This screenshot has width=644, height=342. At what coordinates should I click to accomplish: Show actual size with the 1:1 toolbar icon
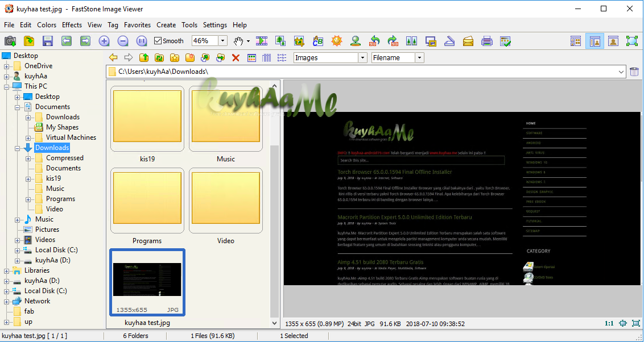pyautogui.click(x=141, y=40)
